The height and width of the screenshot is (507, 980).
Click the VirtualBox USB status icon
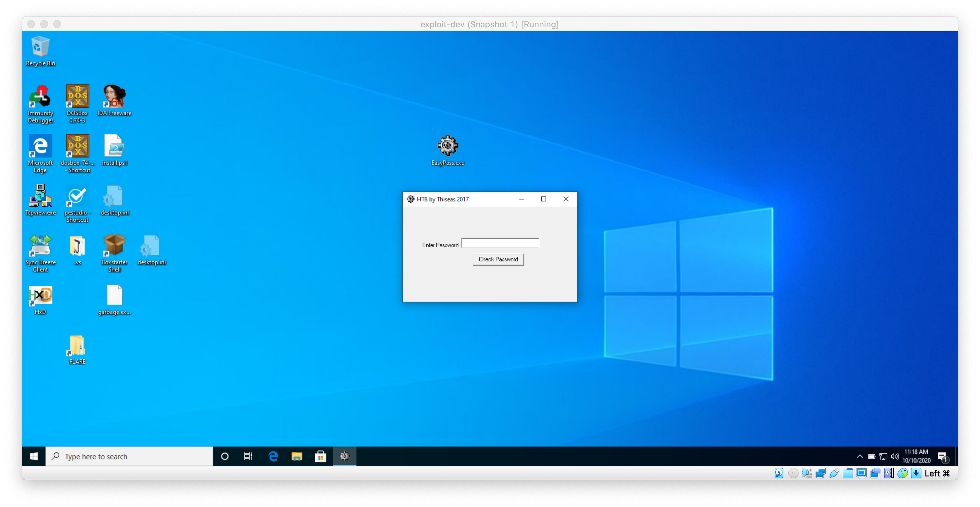tap(834, 473)
